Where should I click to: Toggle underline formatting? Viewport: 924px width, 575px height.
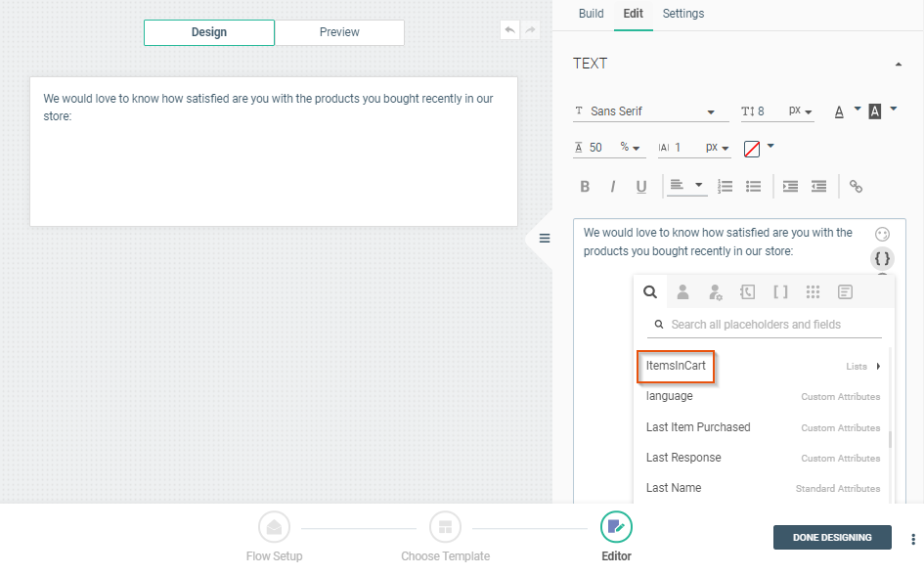pos(641,187)
